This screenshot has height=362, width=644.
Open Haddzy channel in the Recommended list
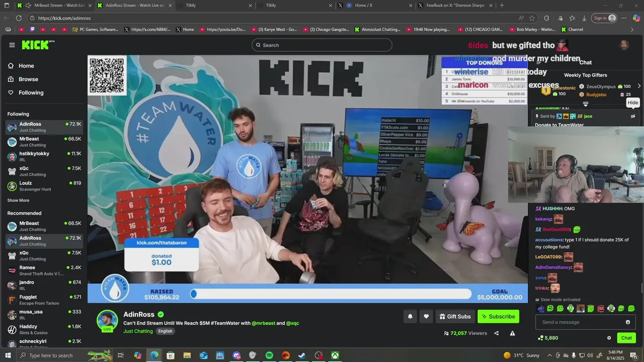[x=44, y=329]
